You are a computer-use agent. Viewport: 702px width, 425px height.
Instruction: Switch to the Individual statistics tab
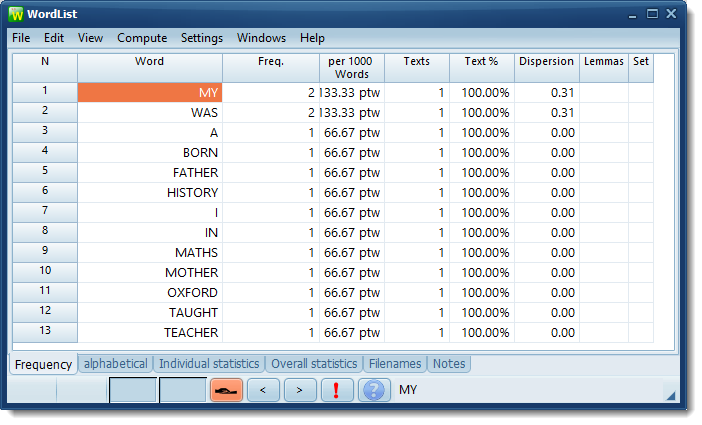tap(209, 364)
